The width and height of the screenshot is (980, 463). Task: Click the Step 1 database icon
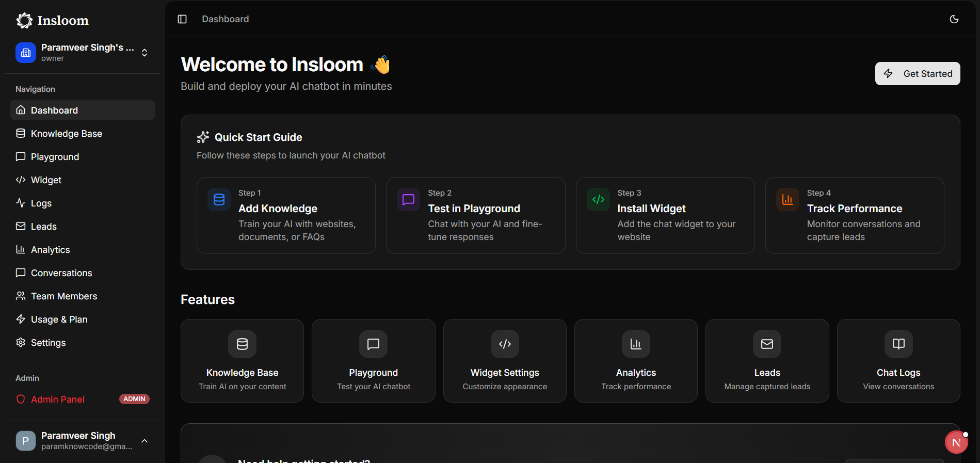point(219,200)
